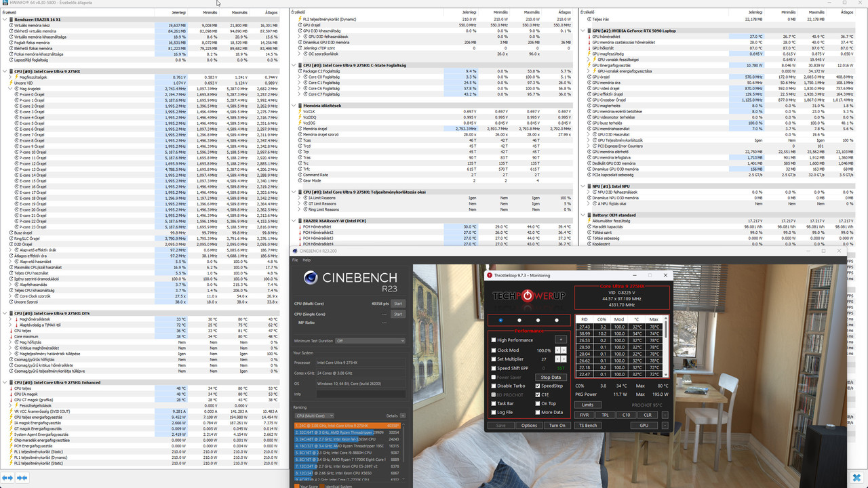Uncheck the C1E checkbox
The image size is (868, 488).
[537, 394]
